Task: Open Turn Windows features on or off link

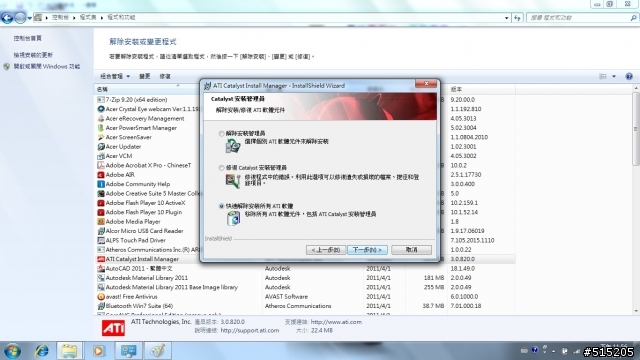Action: (47, 67)
